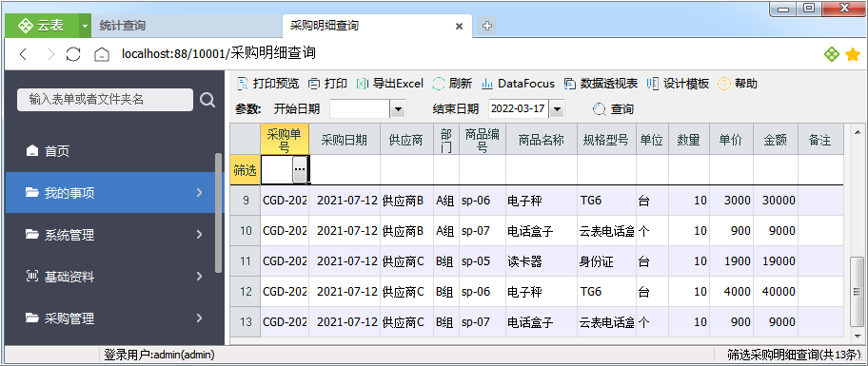Click 30000 amount cell in row 9

776,201
